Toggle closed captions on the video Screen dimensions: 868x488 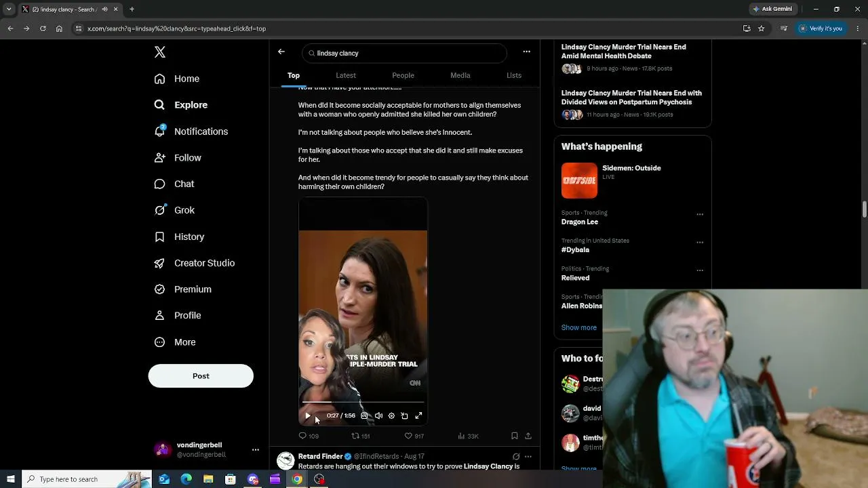point(364,416)
